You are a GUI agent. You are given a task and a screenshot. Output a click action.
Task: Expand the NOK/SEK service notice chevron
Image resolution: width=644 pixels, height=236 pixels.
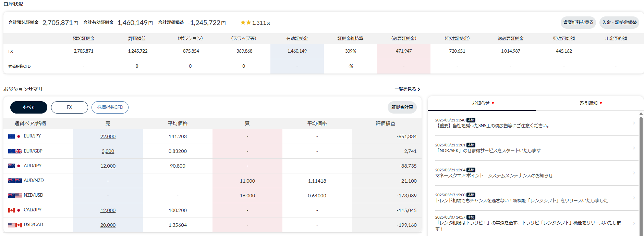(634, 148)
